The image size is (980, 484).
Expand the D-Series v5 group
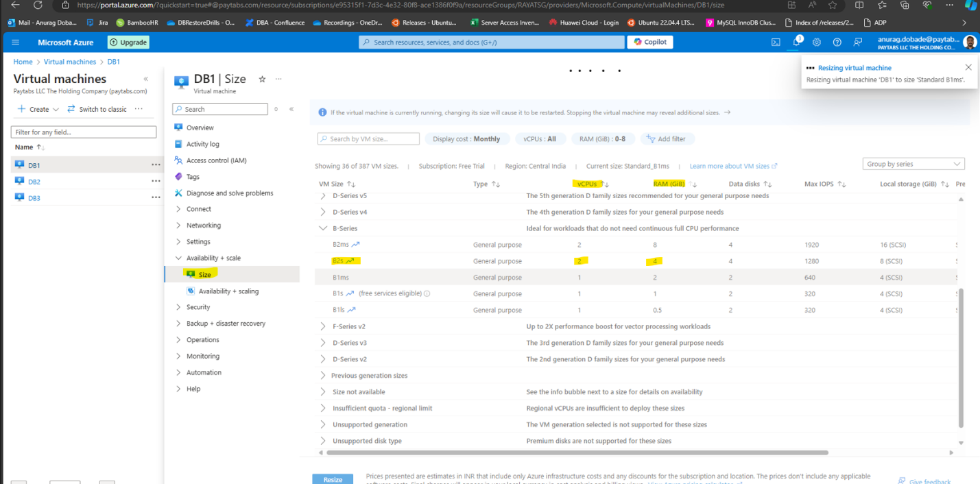pos(323,196)
